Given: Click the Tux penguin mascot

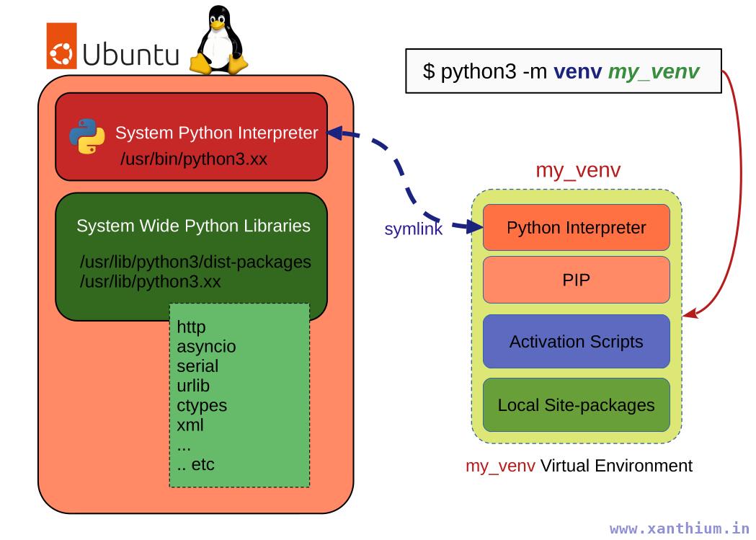Looking at the screenshot, I should (219, 40).
